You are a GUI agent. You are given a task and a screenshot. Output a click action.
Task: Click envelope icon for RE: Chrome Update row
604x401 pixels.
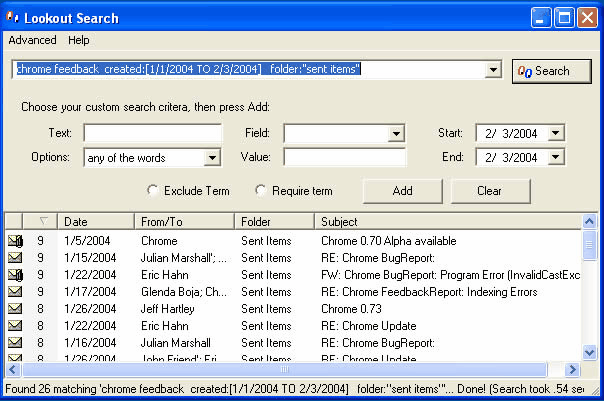(x=15, y=325)
